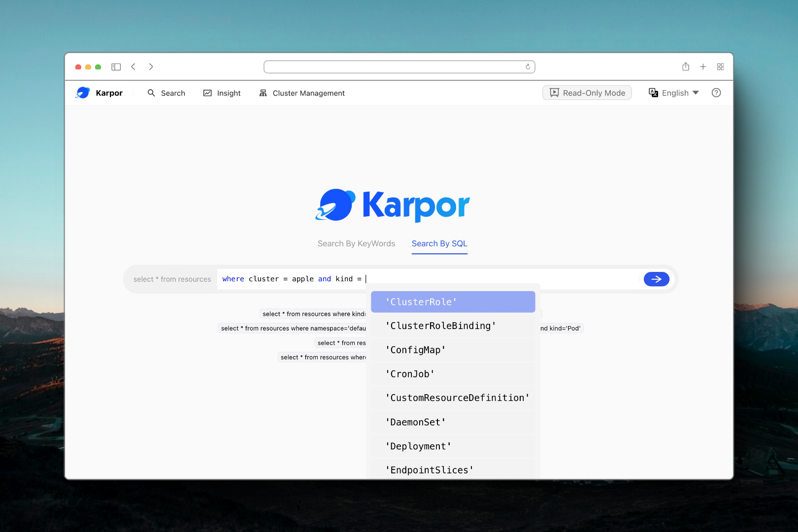Open the help question mark icon
Screen dimensions: 798x532
point(716,93)
